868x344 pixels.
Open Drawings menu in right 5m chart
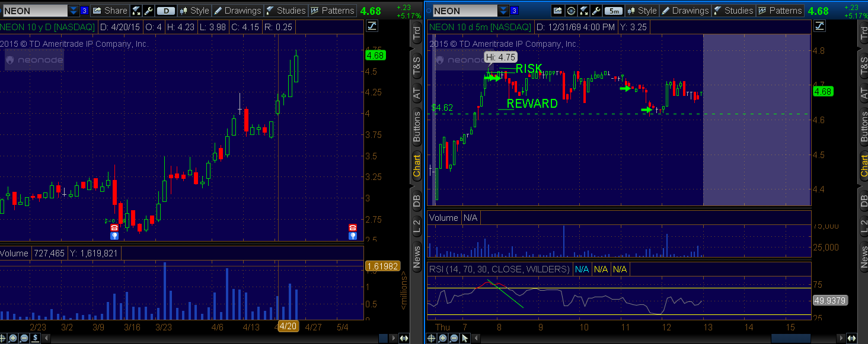click(x=685, y=11)
